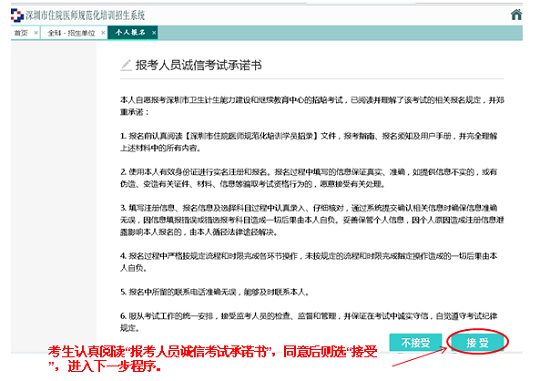Click commitment item 4 about 规定流程和时限

point(309,262)
